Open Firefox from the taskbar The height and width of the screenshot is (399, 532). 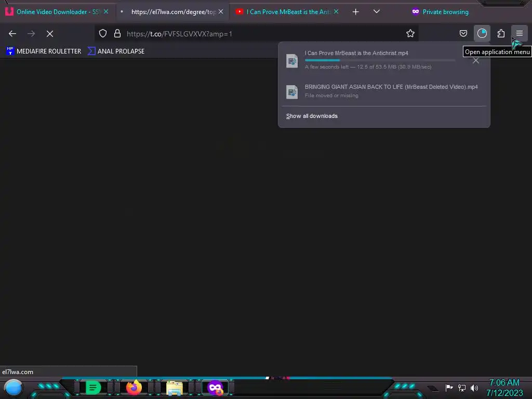[x=134, y=388]
